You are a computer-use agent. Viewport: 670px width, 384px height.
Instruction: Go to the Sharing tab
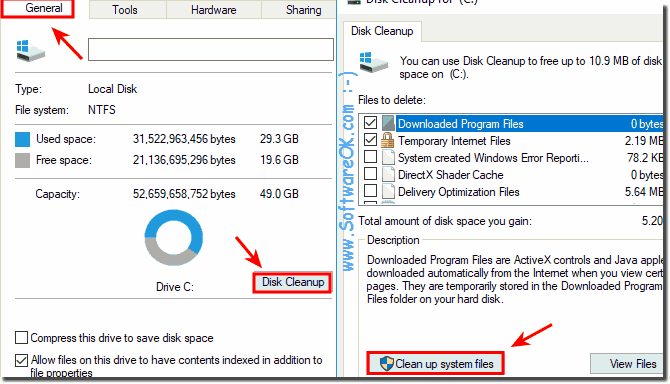(x=299, y=9)
